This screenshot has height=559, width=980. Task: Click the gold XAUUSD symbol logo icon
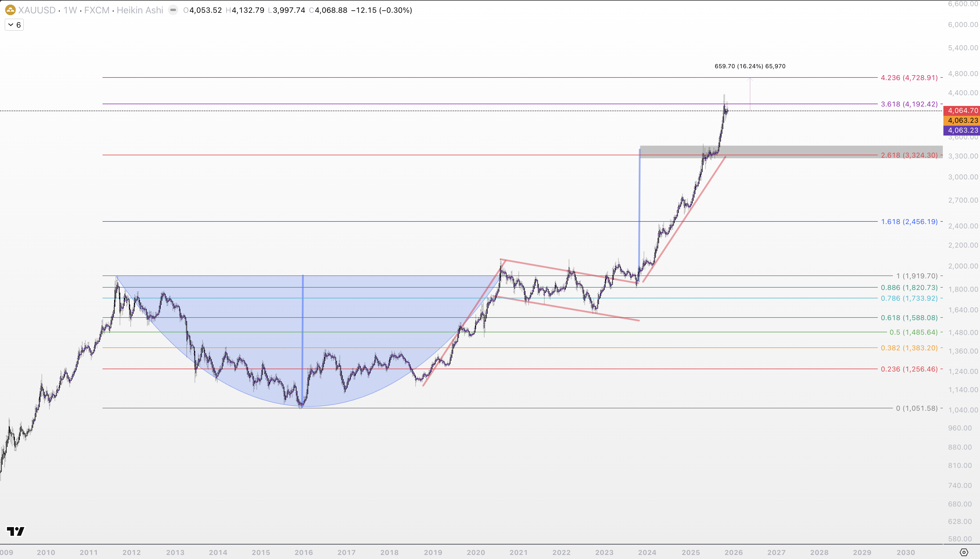(x=10, y=10)
